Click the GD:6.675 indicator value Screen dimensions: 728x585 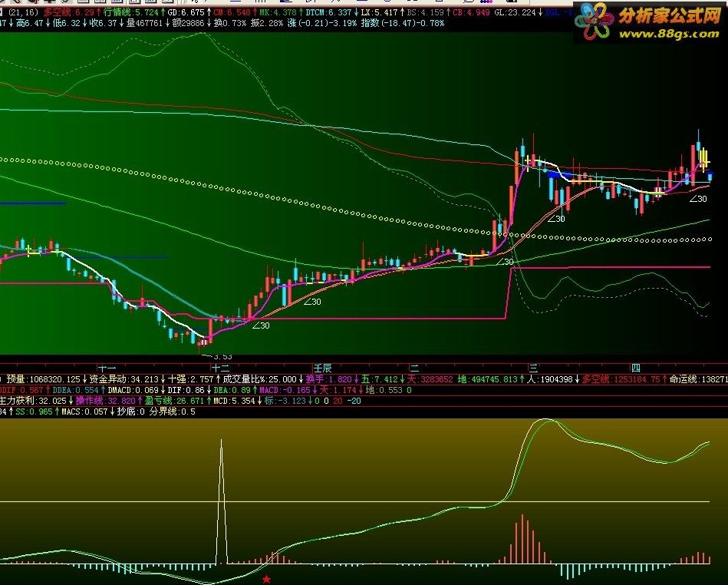(x=186, y=12)
